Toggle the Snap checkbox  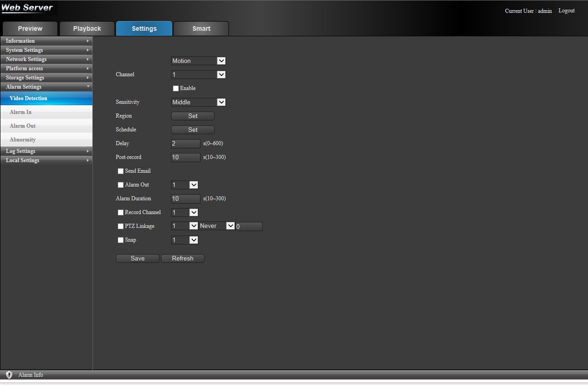[x=120, y=240]
